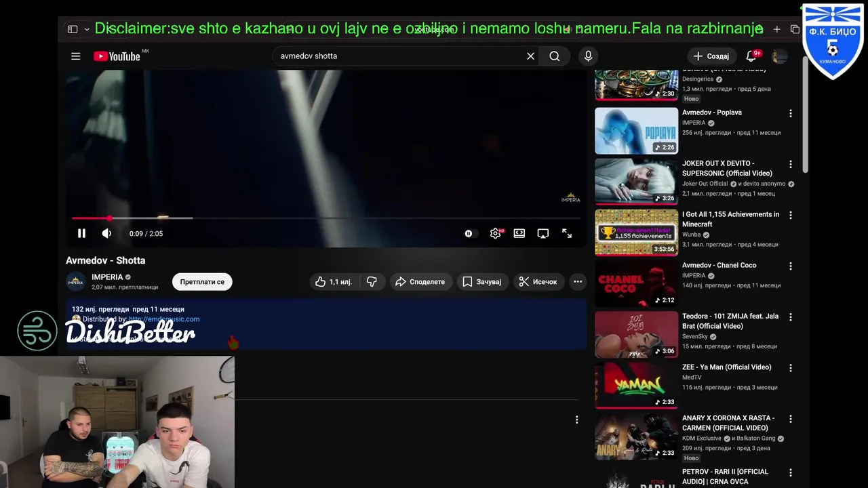This screenshot has height=488, width=868.
Task: Open the ANARY CARMEN video thumbnail
Action: click(637, 436)
